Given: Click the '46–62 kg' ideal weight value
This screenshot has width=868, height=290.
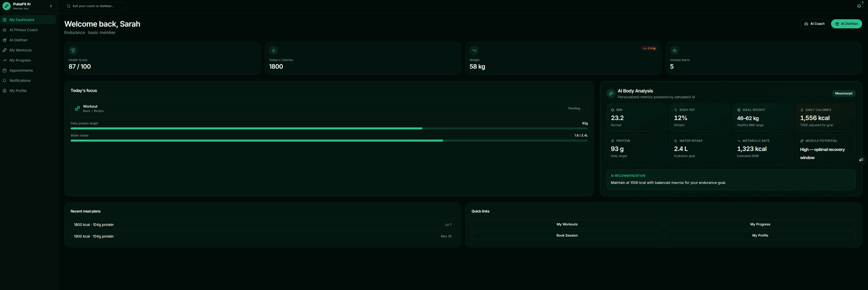Looking at the screenshot, I should 748,118.
